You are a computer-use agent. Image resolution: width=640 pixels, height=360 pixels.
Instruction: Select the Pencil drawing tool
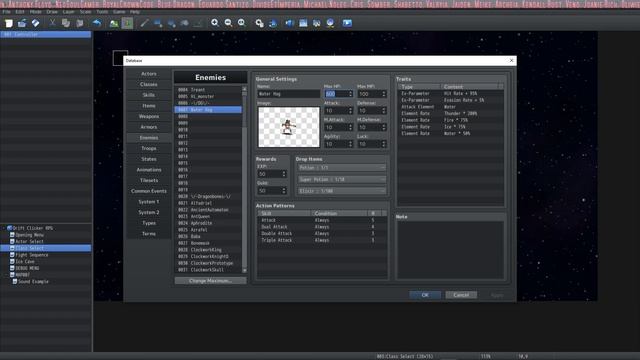(x=144, y=23)
